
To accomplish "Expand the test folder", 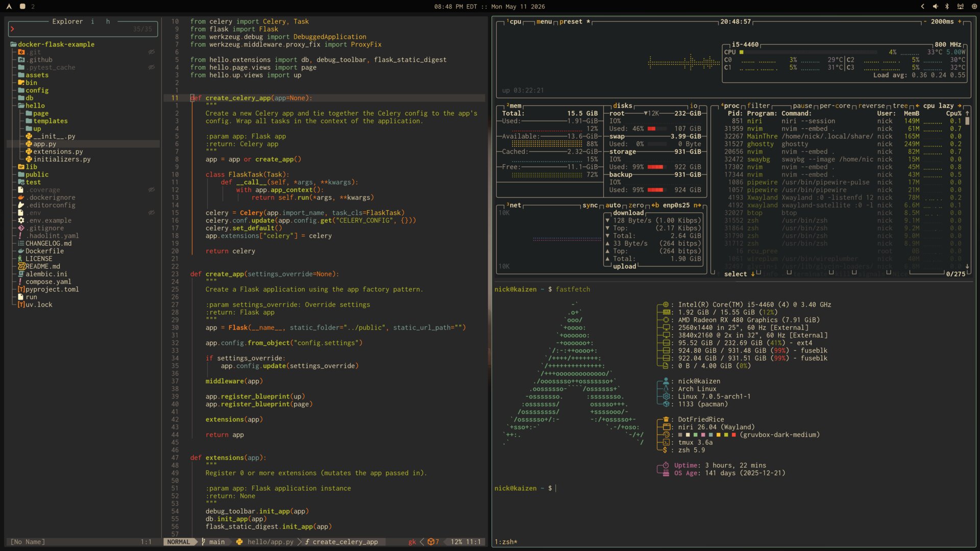I will 30,182.
